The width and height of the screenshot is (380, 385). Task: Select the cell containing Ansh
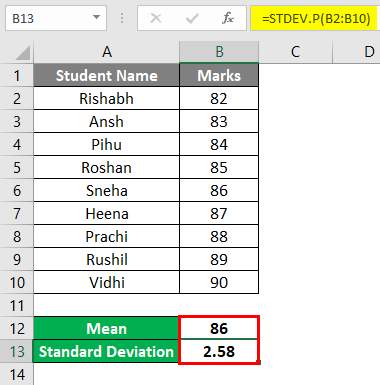[106, 122]
